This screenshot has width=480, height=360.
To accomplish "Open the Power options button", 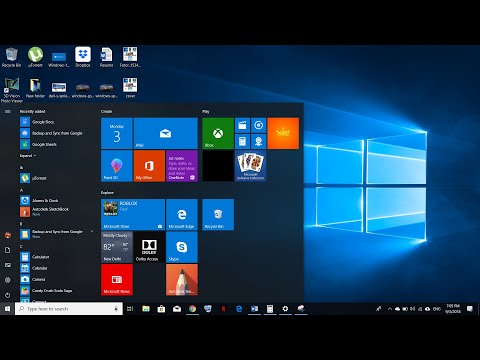I will 8,295.
